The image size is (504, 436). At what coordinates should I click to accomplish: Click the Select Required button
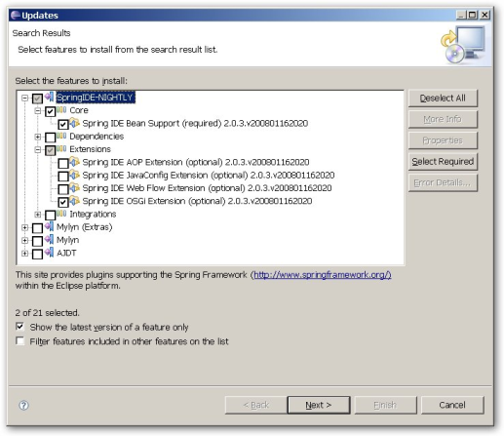click(x=443, y=162)
